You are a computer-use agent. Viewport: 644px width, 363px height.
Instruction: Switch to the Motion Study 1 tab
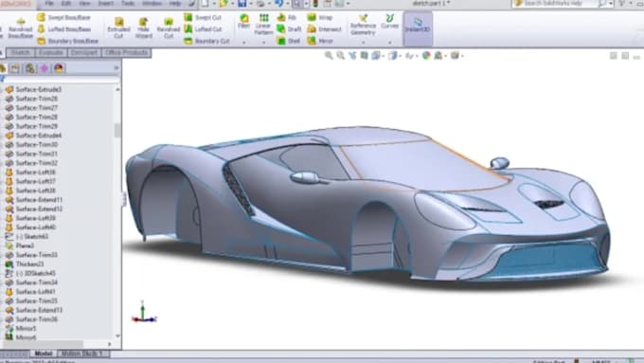point(83,354)
